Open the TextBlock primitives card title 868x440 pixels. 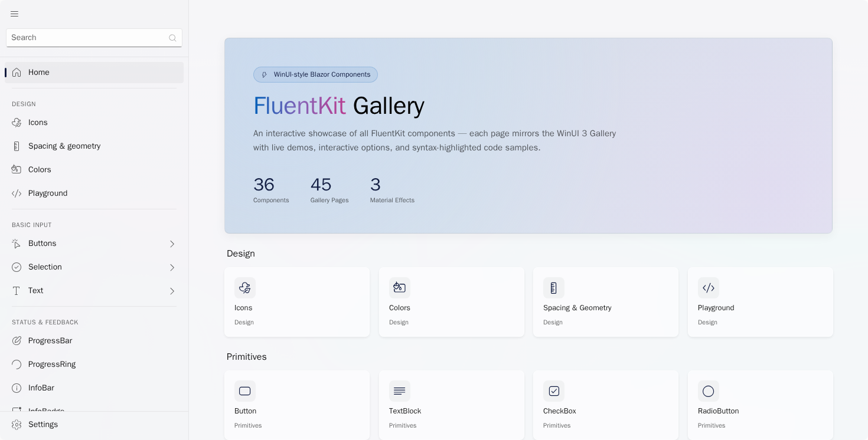[x=405, y=411]
